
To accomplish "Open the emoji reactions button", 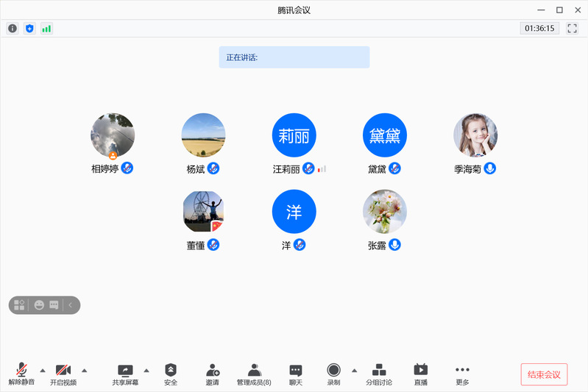I will point(39,305).
